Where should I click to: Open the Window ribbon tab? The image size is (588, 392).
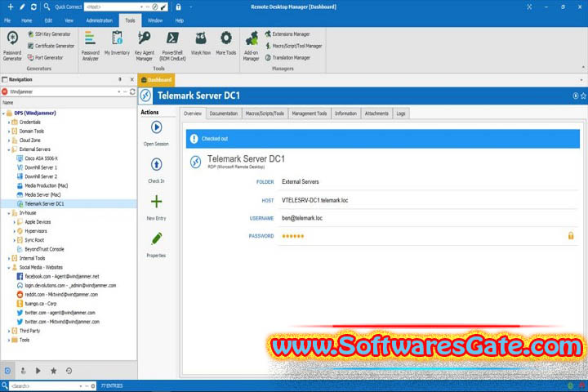[x=155, y=20]
